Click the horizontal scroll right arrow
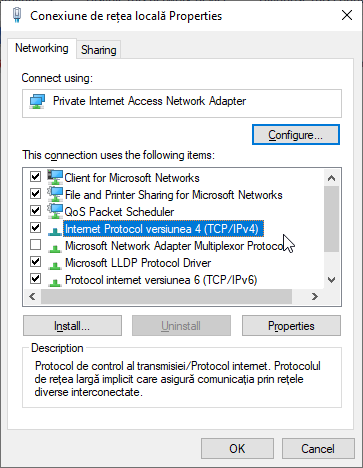Image resolution: width=363 pixels, height=468 pixels. click(x=314, y=296)
